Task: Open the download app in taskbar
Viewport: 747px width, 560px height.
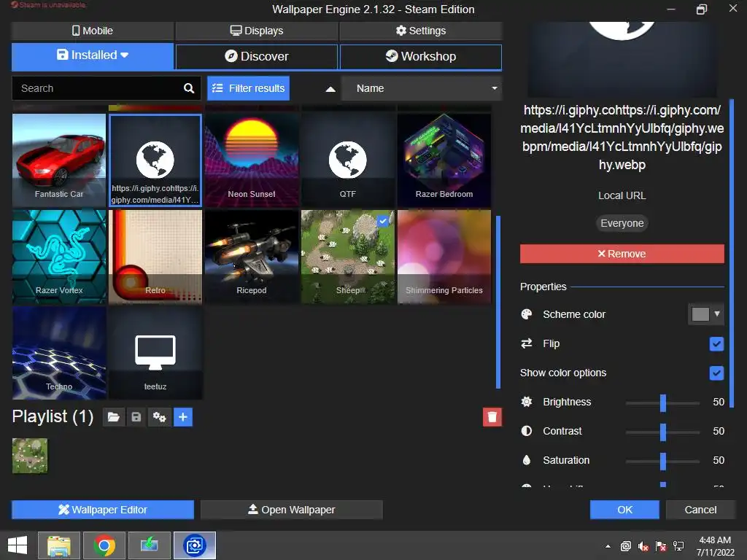Action: point(149,545)
